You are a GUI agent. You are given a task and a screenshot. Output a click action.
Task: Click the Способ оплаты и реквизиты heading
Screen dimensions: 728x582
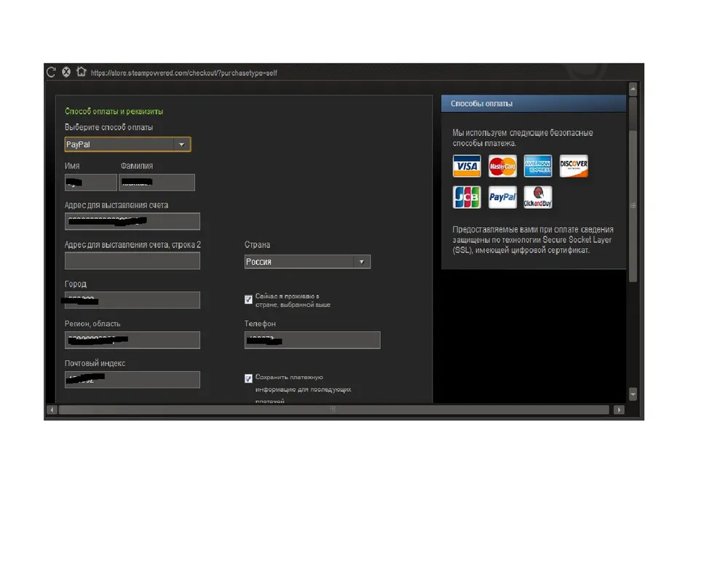(114, 111)
